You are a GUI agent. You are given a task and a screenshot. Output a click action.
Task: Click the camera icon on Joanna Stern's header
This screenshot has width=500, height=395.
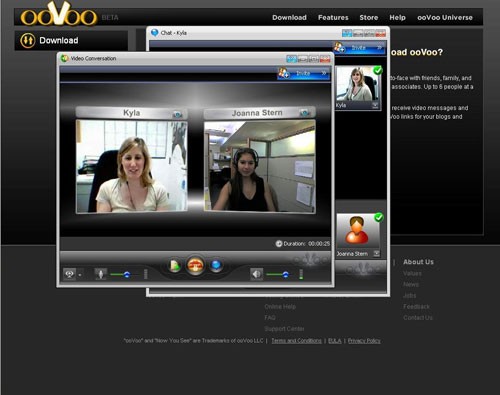coord(304,113)
